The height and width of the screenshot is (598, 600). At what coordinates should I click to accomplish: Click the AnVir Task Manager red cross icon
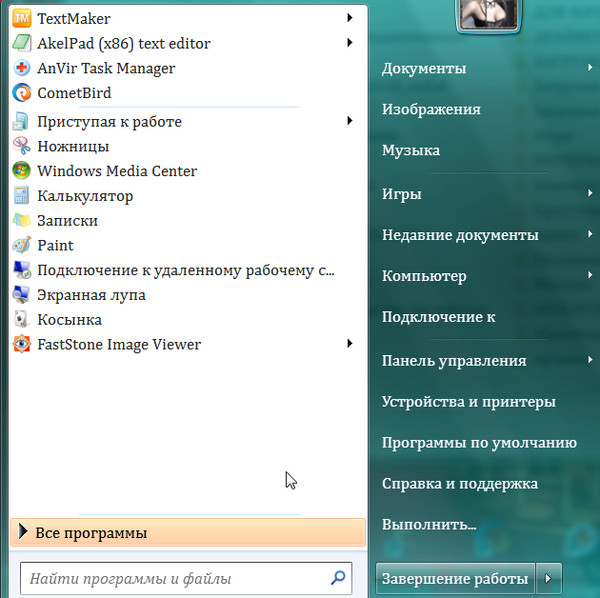click(x=21, y=68)
